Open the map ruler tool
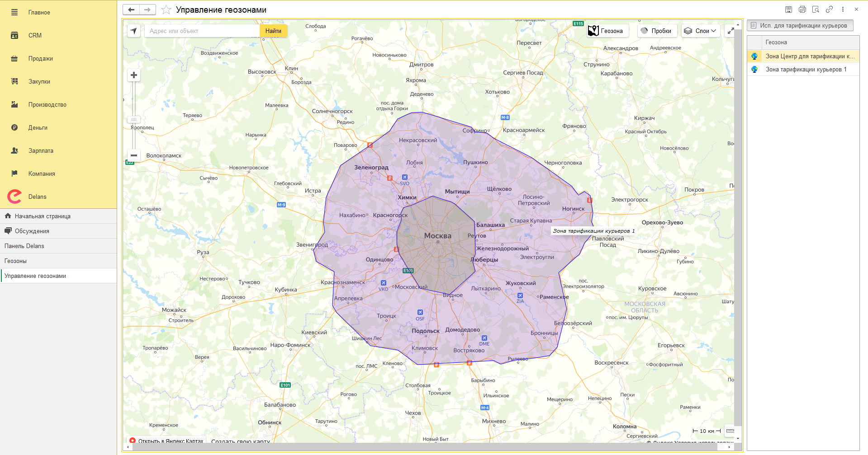868x455 pixels. click(x=730, y=431)
